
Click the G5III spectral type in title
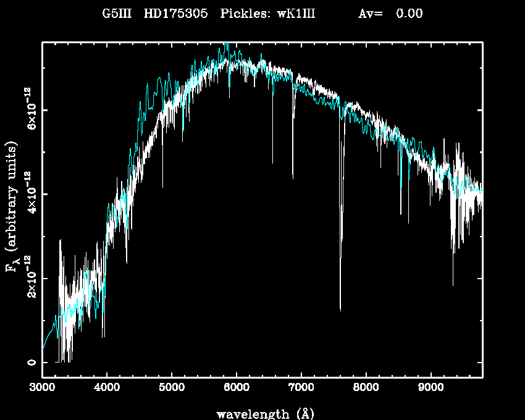117,14
